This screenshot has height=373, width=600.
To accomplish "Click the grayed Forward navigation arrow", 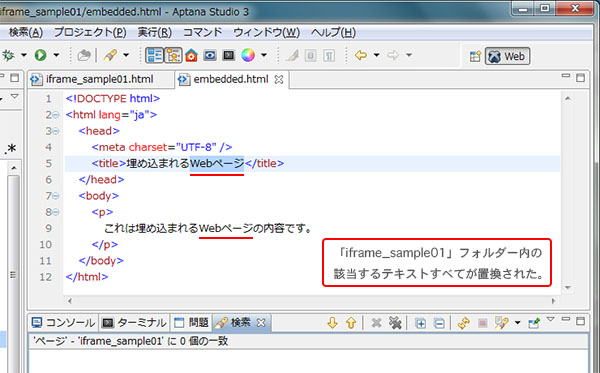I will coord(393,55).
